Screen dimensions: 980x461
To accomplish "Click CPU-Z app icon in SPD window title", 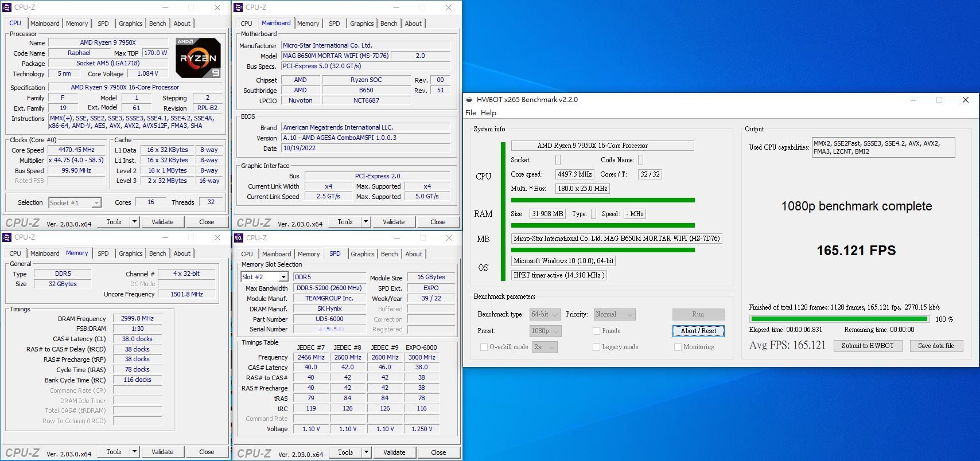I will (238, 238).
